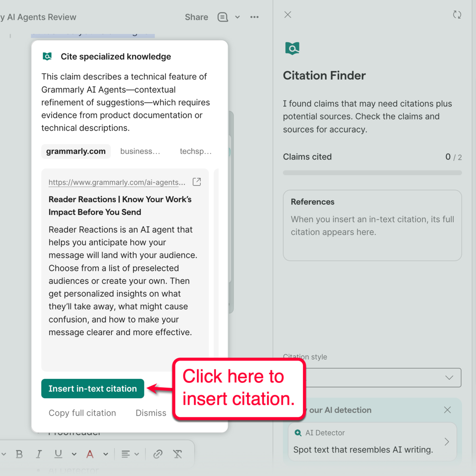Insert a hyperlink with link icon
Screen dimensions: 476x476
pyautogui.click(x=158, y=454)
